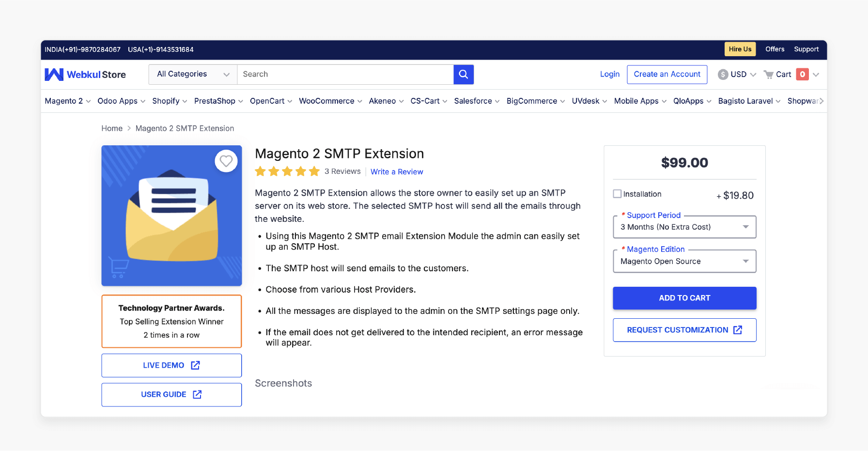Open the USER GUIDE button

click(x=171, y=394)
